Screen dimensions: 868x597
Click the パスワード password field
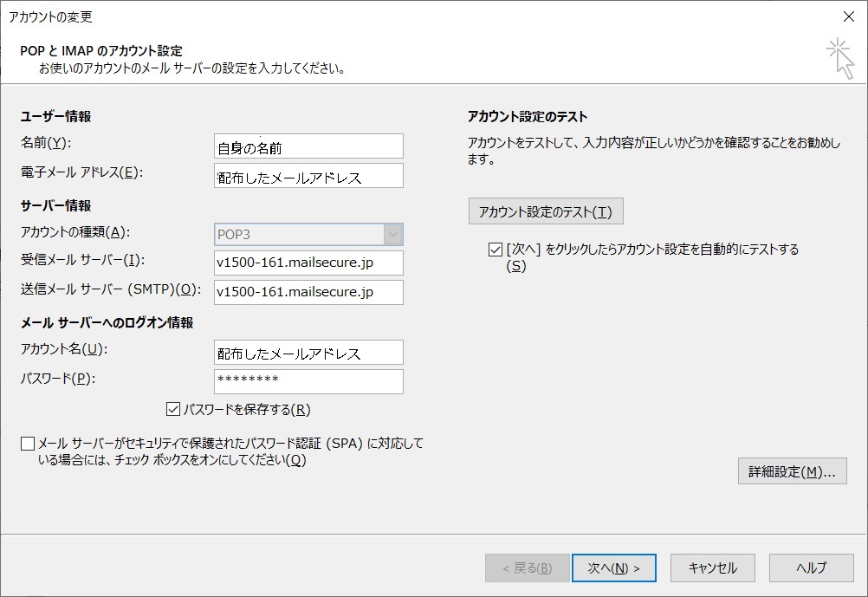pyautogui.click(x=308, y=381)
